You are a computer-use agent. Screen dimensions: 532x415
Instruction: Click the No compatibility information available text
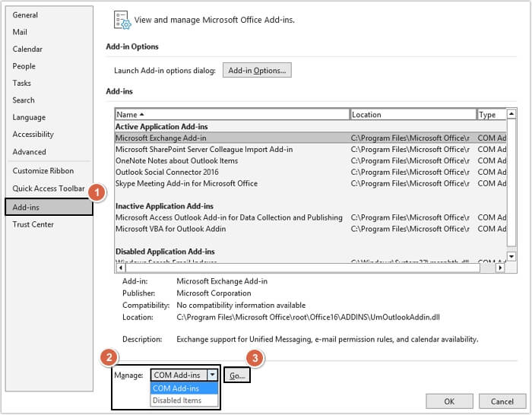point(241,305)
